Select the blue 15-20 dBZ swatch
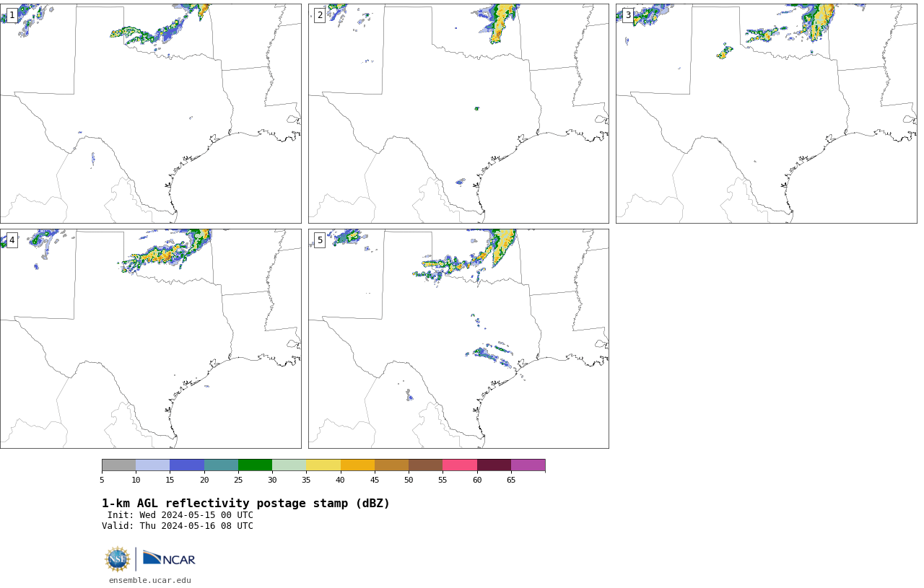924x588 pixels. [187, 465]
